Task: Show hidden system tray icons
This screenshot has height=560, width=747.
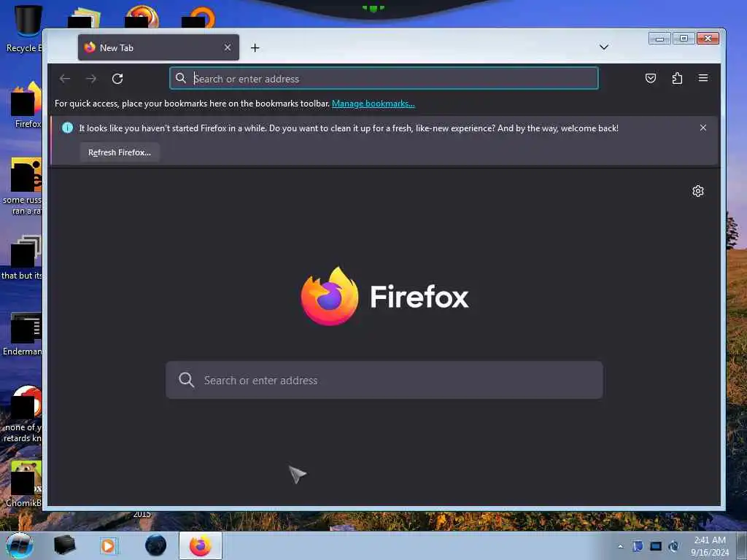Action: 620,546
